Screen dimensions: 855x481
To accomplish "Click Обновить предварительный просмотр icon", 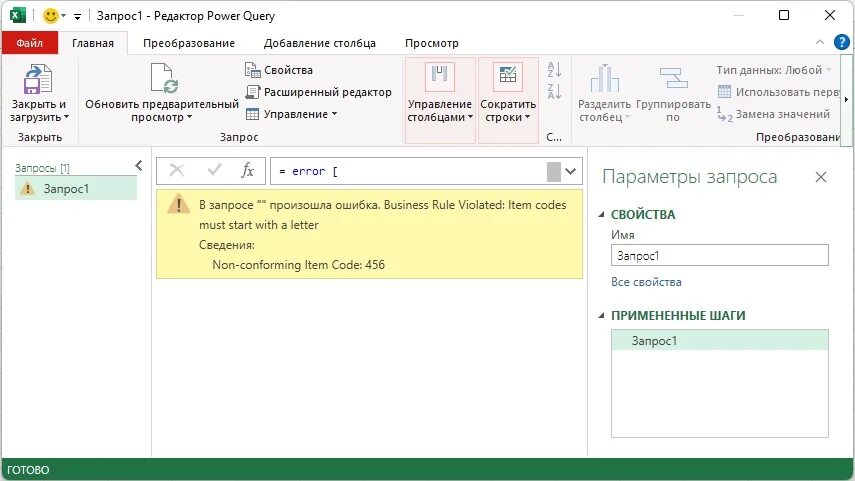I will coord(164,79).
